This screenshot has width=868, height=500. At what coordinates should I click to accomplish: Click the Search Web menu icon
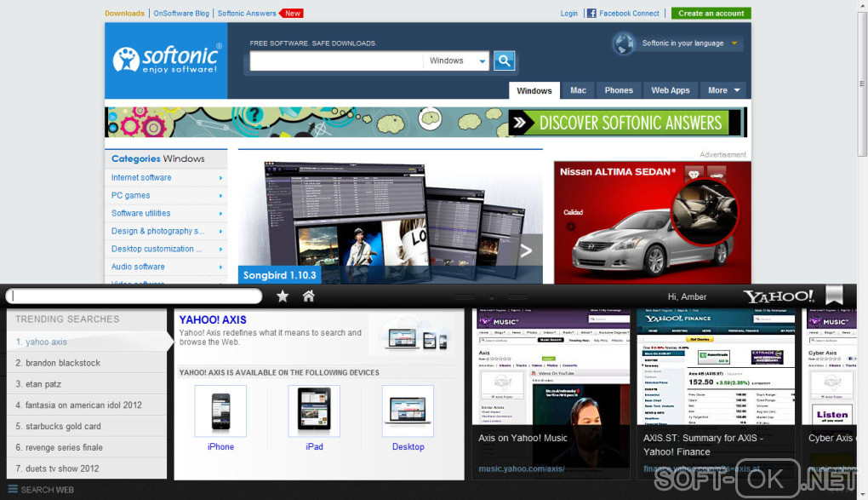click(x=13, y=489)
